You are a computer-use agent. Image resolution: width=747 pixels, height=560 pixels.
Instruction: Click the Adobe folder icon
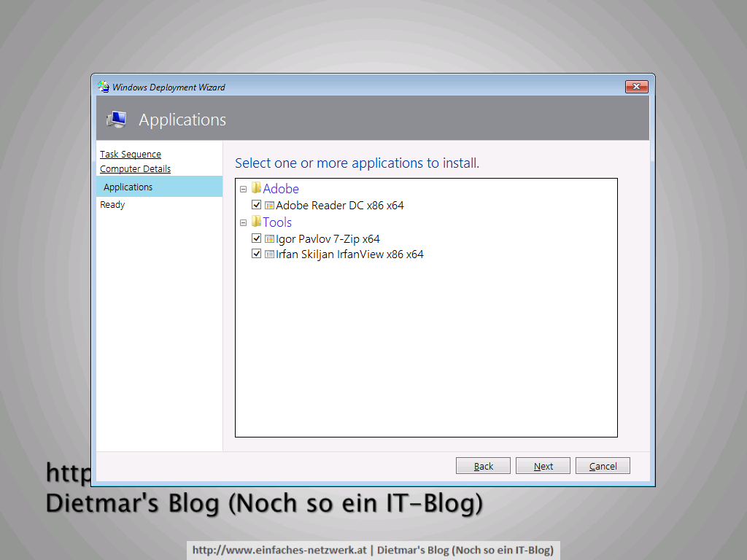256,187
